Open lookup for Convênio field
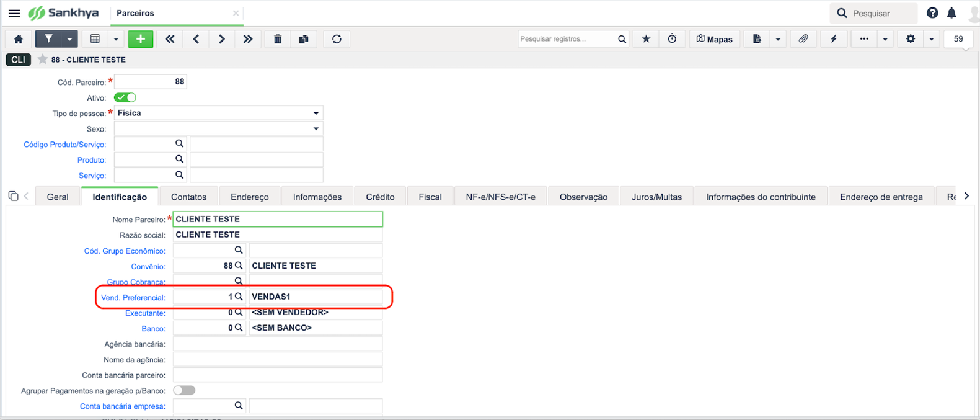The height and width of the screenshot is (420, 980). pyautogui.click(x=239, y=266)
